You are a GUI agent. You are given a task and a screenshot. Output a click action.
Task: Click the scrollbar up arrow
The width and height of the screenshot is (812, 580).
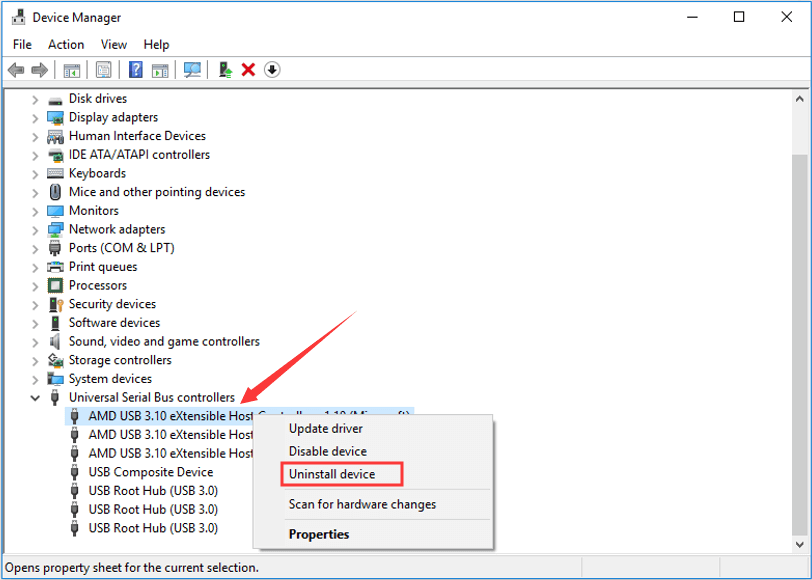click(x=800, y=98)
